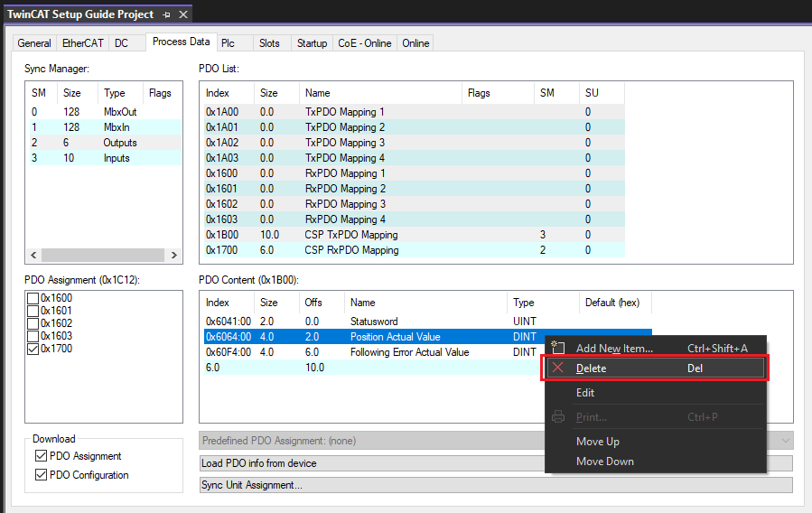Click Load PDO info from device button

point(496,462)
